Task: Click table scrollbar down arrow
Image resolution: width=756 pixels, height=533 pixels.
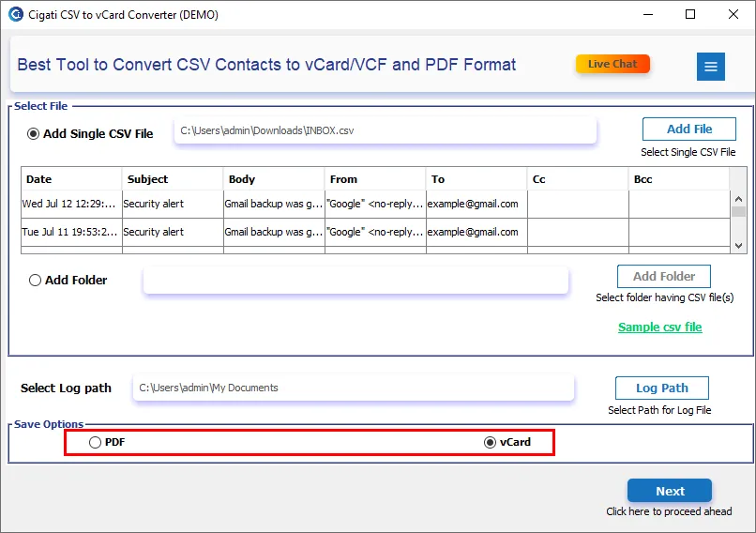Action: point(738,246)
